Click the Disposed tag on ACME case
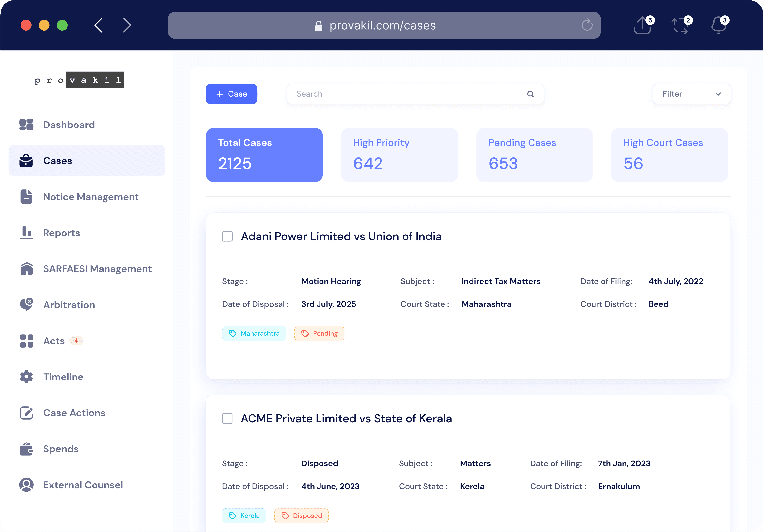This screenshot has height=532, width=763. click(x=301, y=516)
